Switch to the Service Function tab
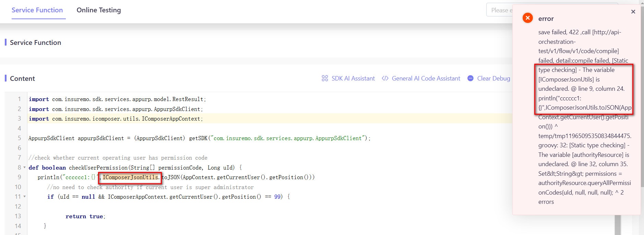The height and width of the screenshot is (235, 644). coord(37,10)
